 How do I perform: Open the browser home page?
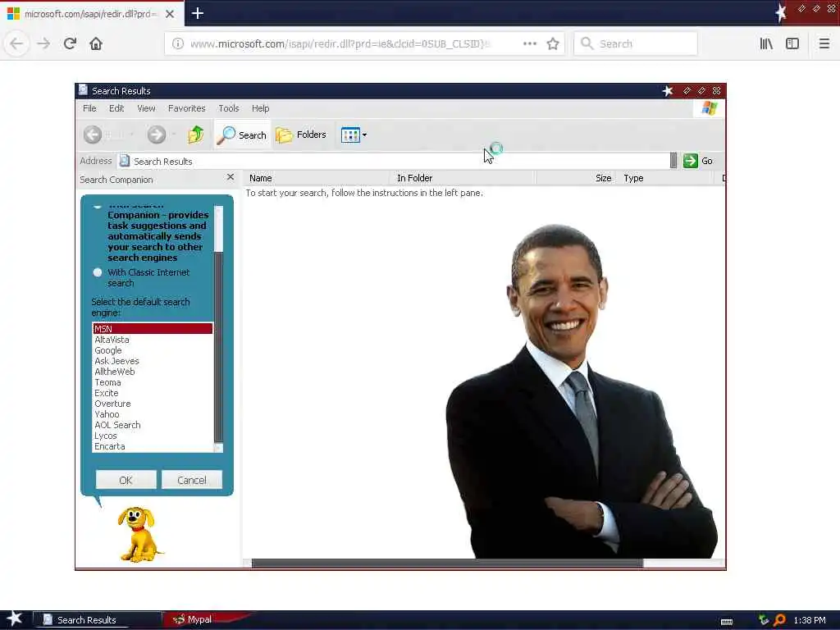96,43
